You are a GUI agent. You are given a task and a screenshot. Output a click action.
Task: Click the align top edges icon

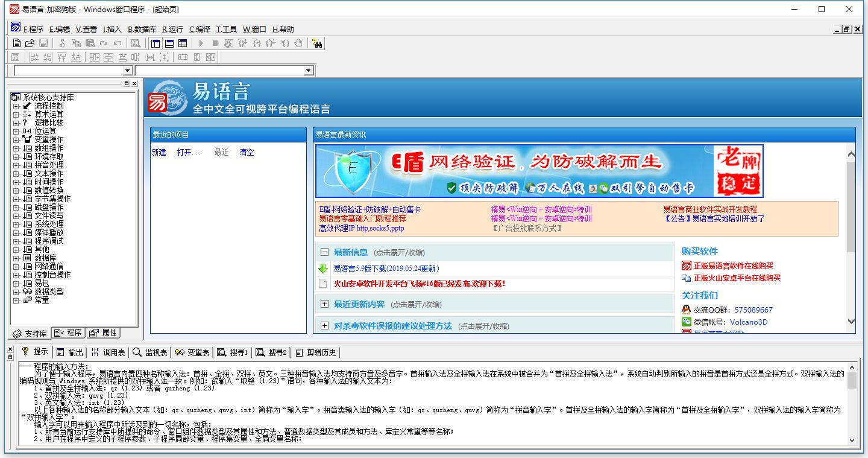coord(61,57)
